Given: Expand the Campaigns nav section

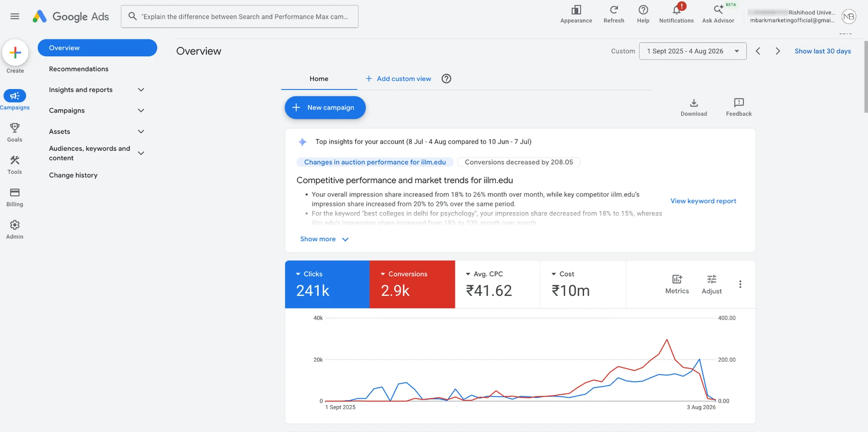Looking at the screenshot, I should pos(141,110).
